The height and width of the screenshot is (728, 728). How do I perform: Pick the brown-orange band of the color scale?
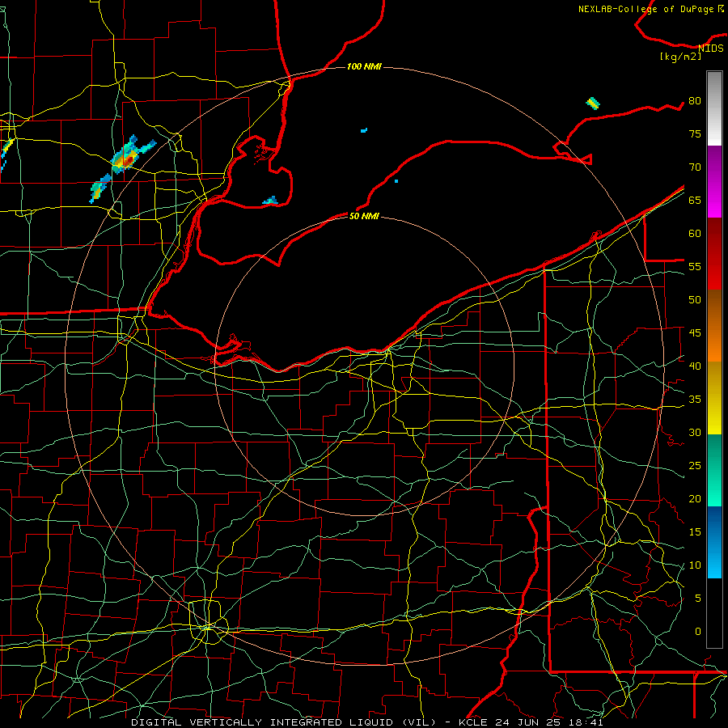[x=714, y=325]
